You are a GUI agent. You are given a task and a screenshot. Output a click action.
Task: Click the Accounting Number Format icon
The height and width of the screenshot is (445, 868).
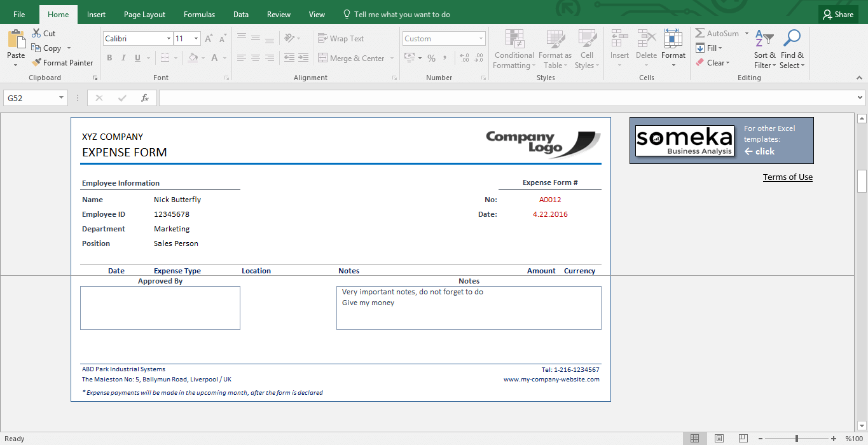[409, 58]
